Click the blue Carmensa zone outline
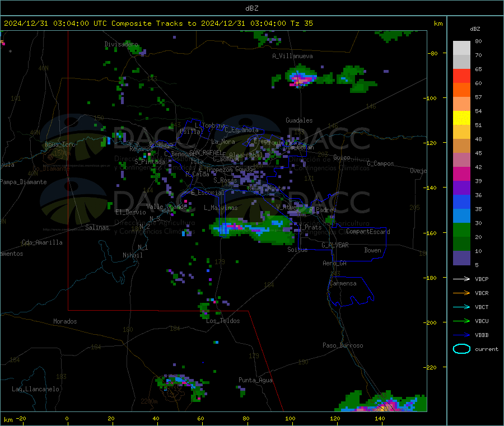504x426 pixels. point(351,292)
